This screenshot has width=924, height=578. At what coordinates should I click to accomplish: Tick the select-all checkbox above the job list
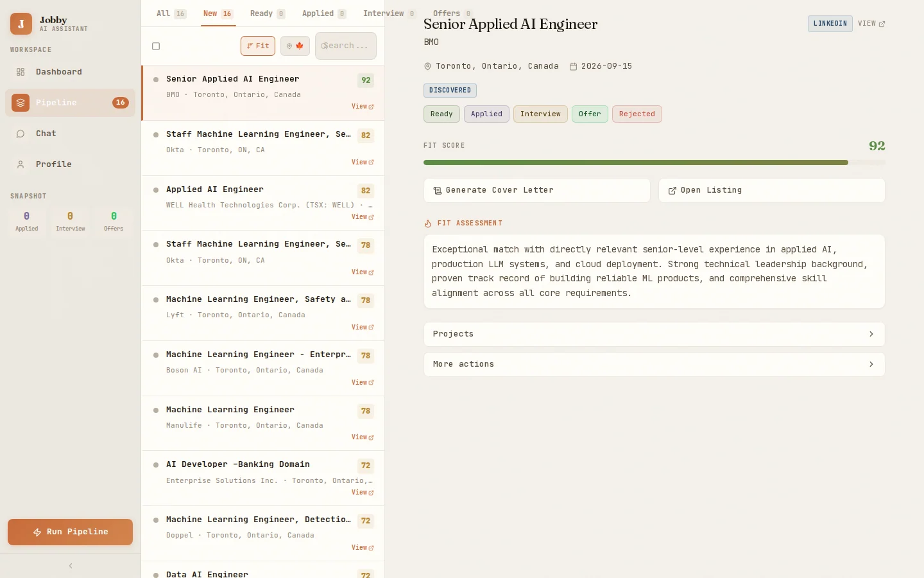point(156,46)
